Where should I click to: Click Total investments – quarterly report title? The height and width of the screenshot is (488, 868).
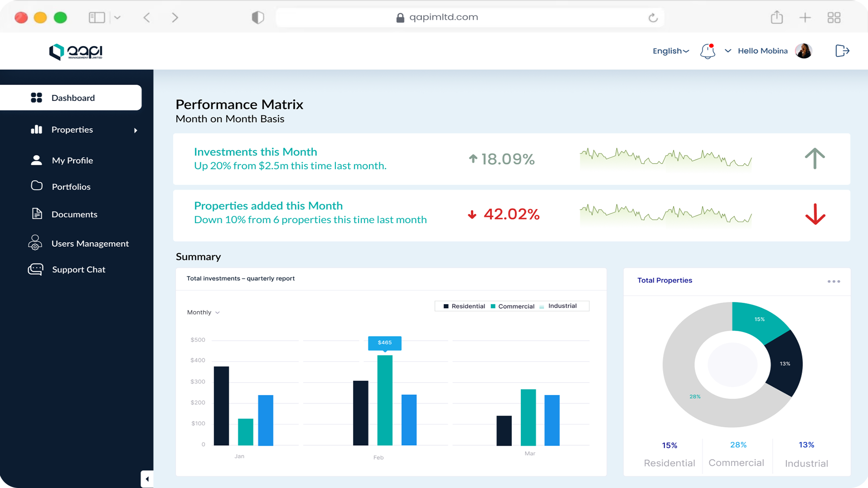click(241, 278)
